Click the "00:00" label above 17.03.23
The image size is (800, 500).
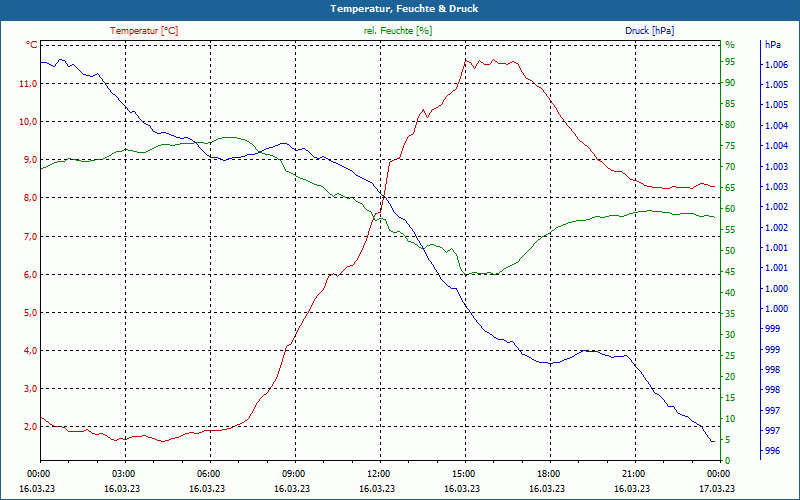pyautogui.click(x=717, y=473)
